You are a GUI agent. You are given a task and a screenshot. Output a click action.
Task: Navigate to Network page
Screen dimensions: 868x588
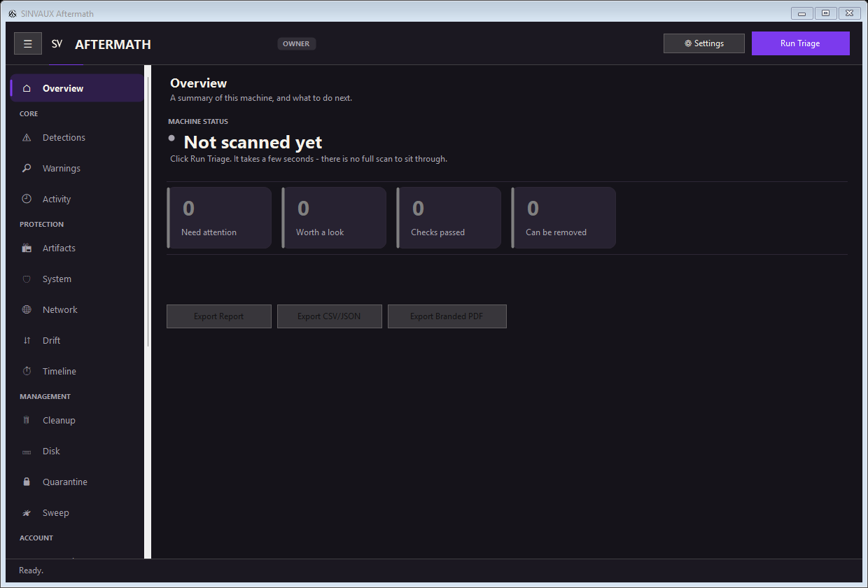pyautogui.click(x=77, y=309)
